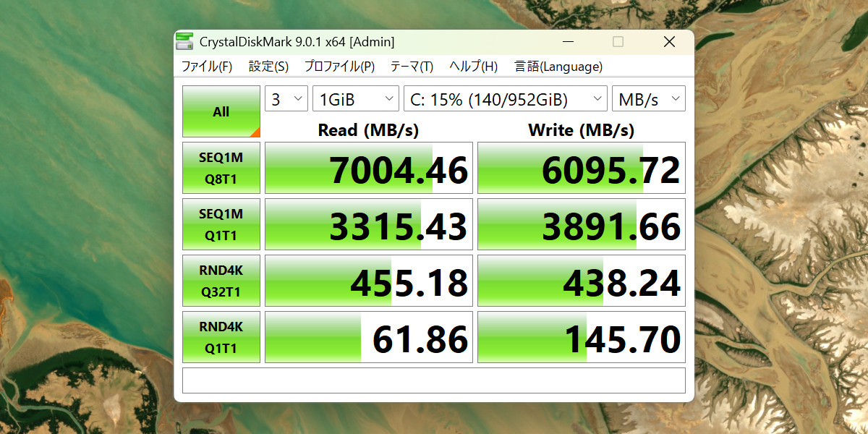Screen dimensions: 868x434
Task: Close the CrystalDiskMark window
Action: coord(669,42)
